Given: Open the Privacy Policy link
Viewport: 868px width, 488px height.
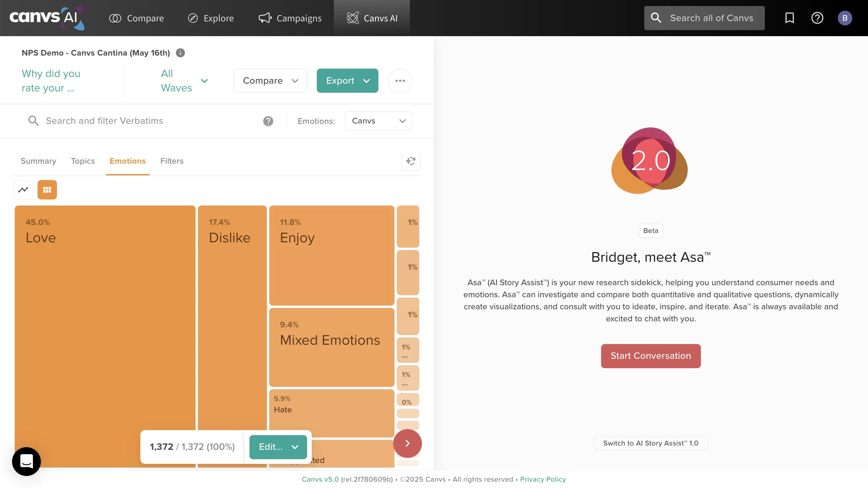Looking at the screenshot, I should (x=542, y=479).
